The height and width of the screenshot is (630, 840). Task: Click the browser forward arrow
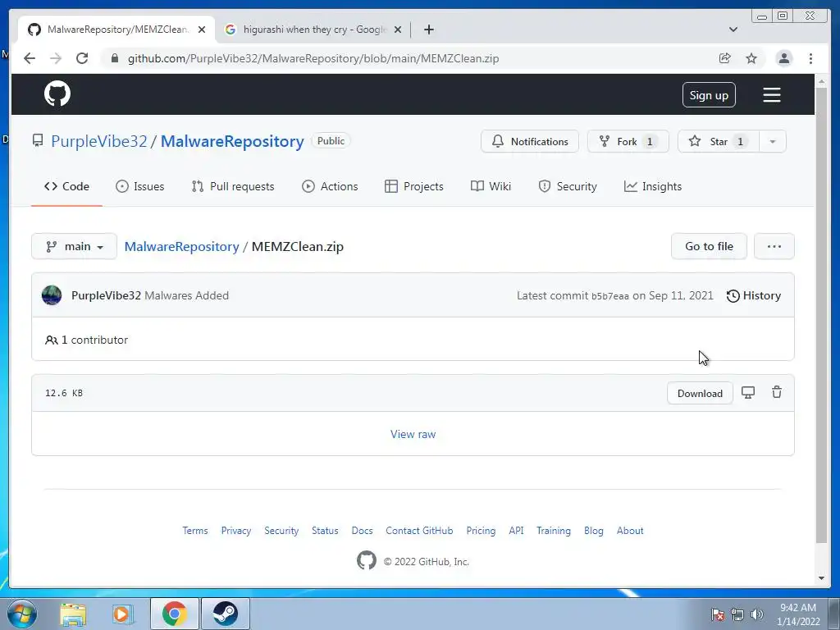[x=55, y=58]
